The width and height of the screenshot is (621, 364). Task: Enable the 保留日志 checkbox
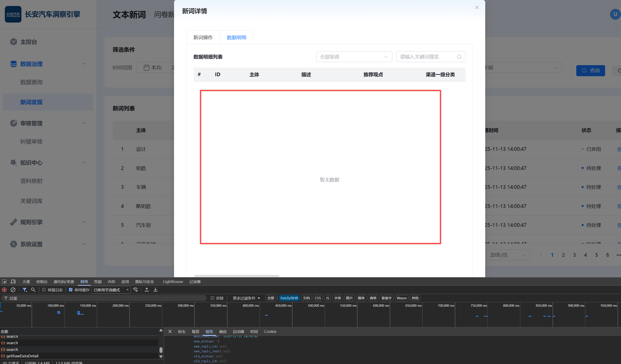(44, 290)
